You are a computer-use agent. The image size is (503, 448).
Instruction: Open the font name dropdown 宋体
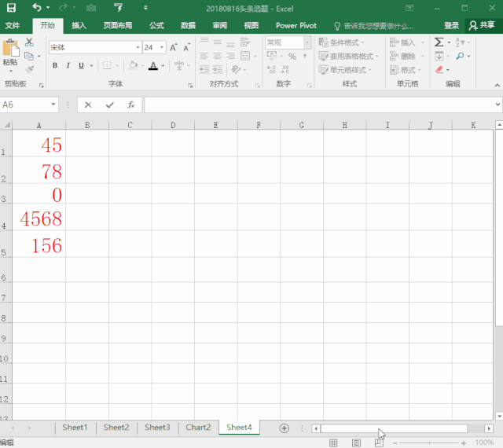point(138,47)
